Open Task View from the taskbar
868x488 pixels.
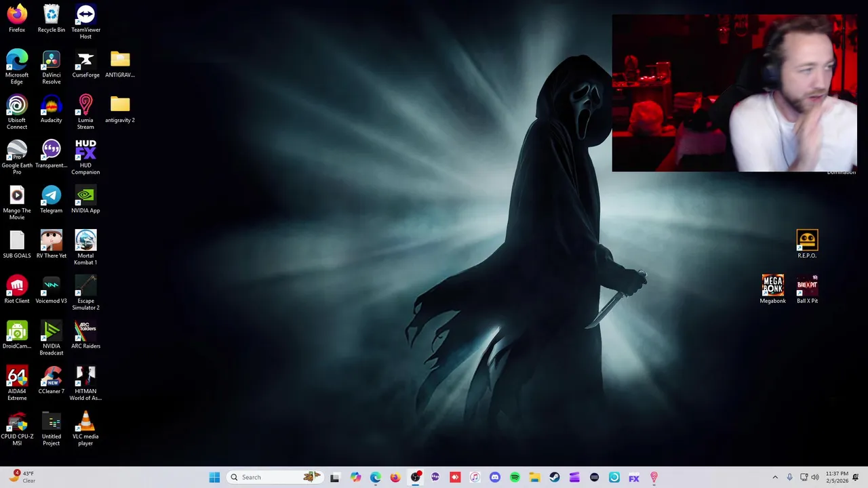(x=334, y=477)
